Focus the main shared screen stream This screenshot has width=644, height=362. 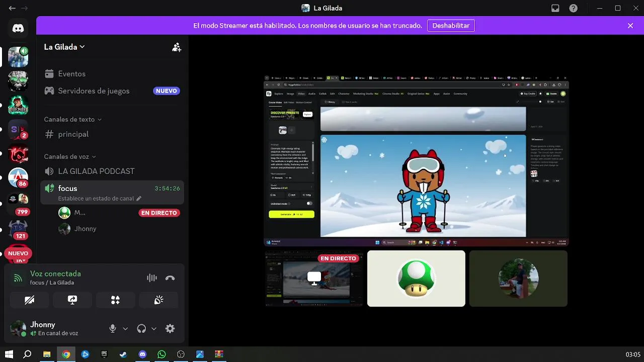(416, 161)
